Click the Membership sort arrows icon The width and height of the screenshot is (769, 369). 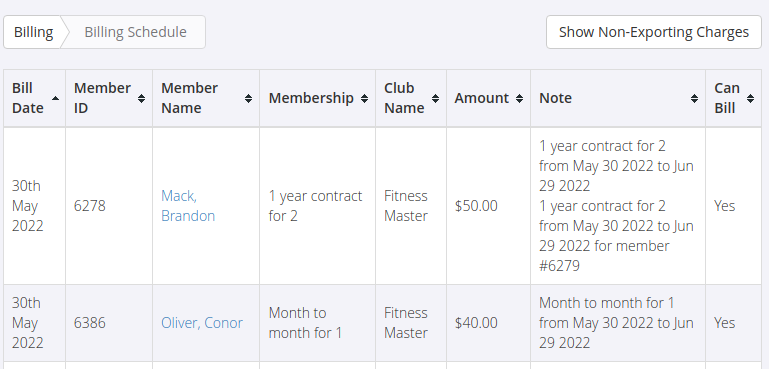pyautogui.click(x=364, y=98)
